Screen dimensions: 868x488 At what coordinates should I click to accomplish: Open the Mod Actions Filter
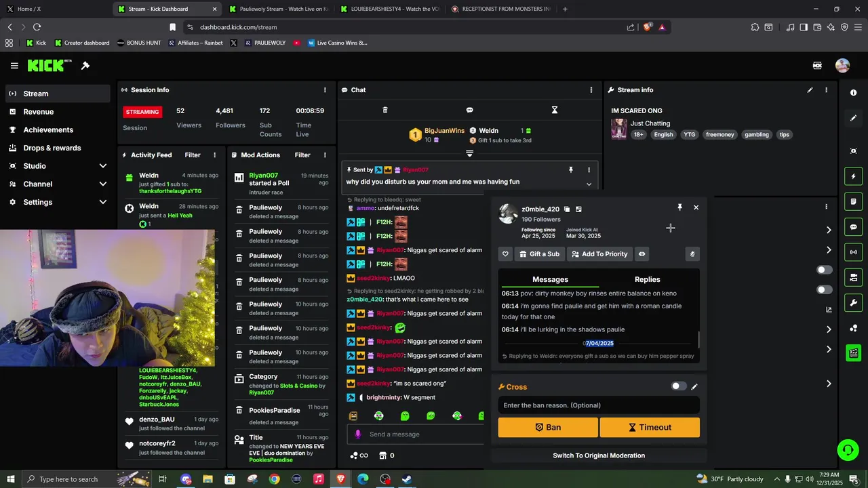302,155
